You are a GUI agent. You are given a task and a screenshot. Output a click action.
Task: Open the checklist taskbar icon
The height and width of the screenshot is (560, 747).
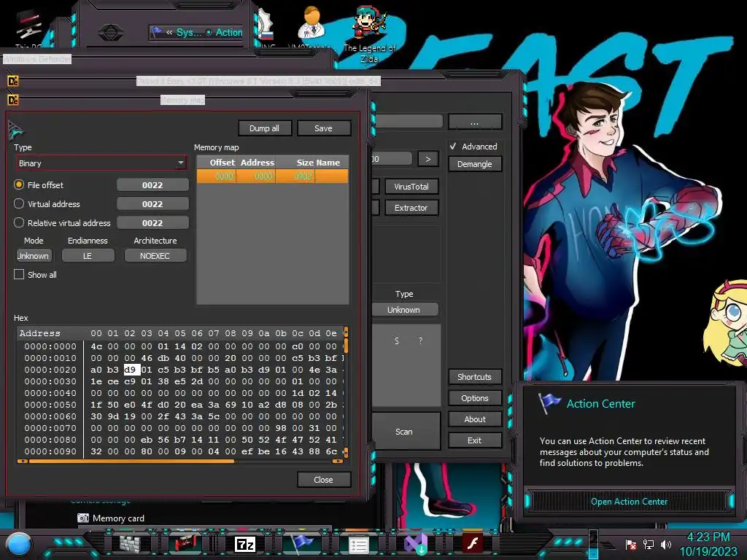click(x=359, y=545)
